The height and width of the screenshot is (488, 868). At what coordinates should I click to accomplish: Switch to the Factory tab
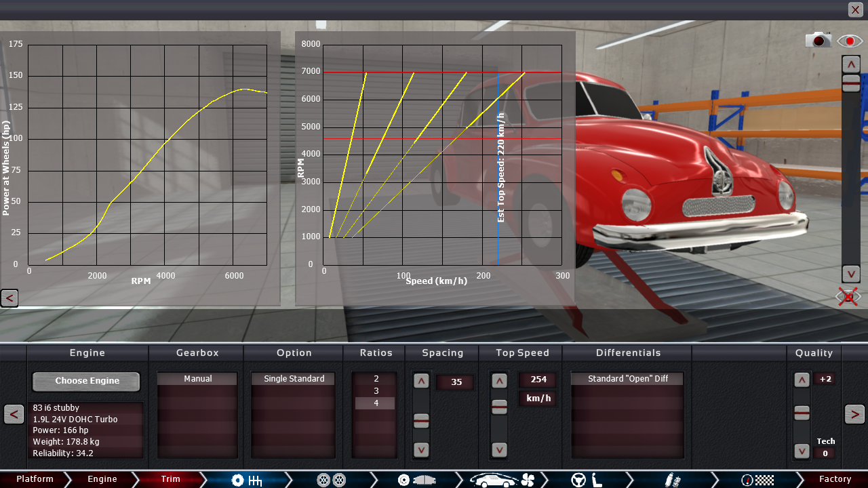(x=835, y=479)
